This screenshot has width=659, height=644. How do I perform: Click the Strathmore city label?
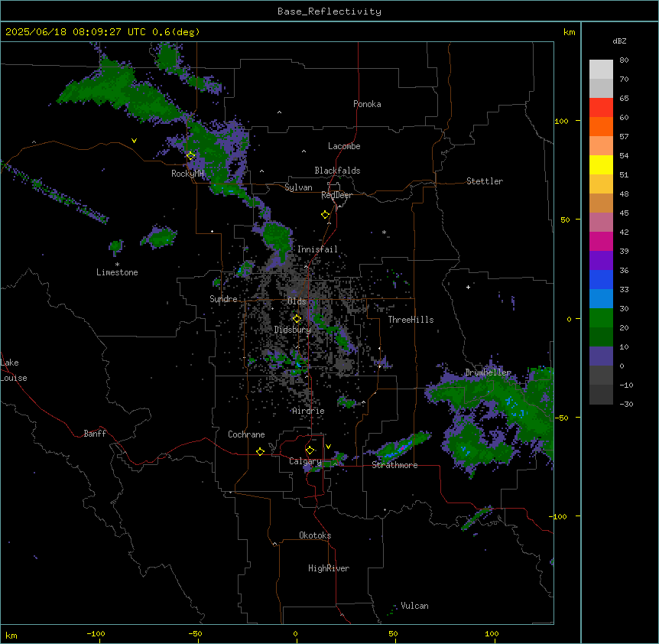pyautogui.click(x=394, y=465)
